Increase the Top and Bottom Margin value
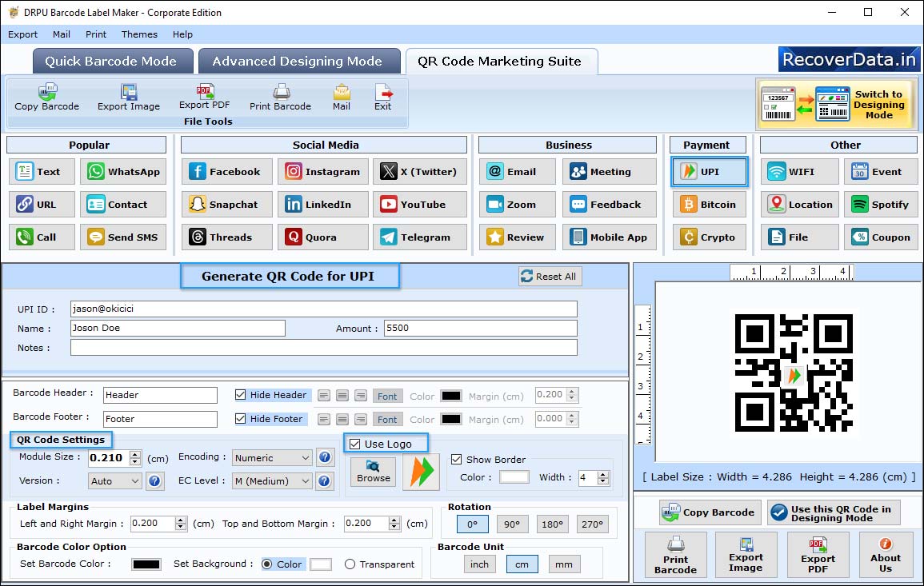 [394, 520]
